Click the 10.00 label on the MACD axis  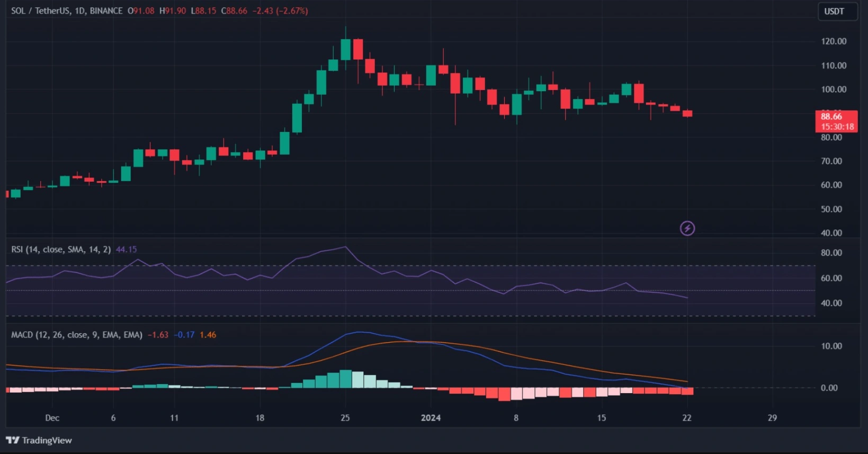pyautogui.click(x=831, y=346)
